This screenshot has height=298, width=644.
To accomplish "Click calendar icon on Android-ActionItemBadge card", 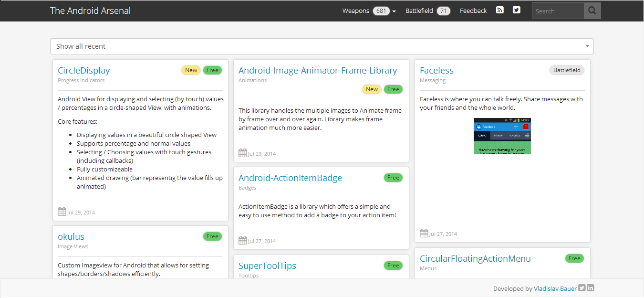I will 243,240.
